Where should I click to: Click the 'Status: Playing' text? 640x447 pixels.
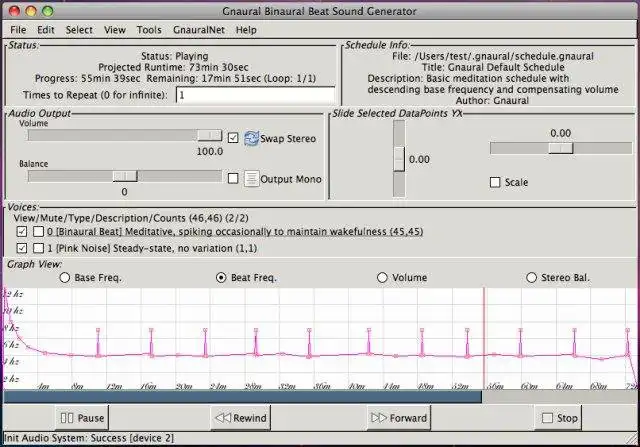pos(175,56)
